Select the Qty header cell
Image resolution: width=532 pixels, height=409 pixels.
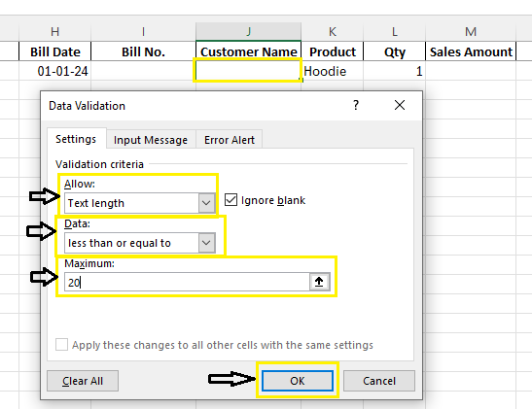coord(394,51)
